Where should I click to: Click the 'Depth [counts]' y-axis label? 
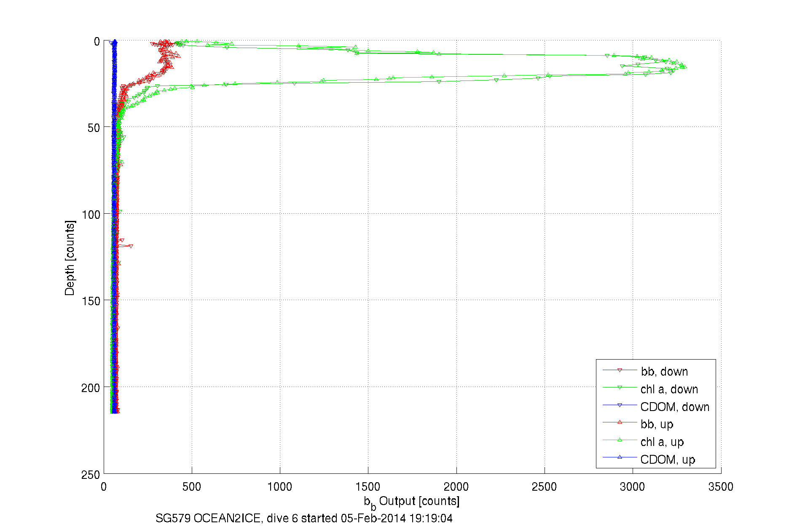[x=70, y=258]
